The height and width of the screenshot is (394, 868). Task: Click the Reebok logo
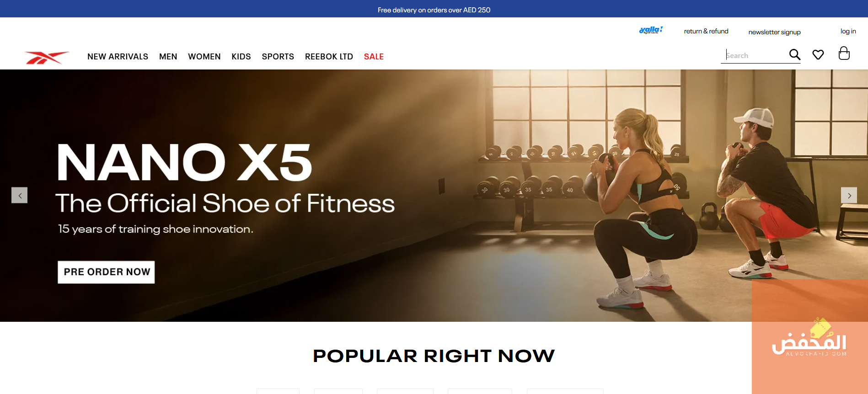pyautogui.click(x=47, y=58)
